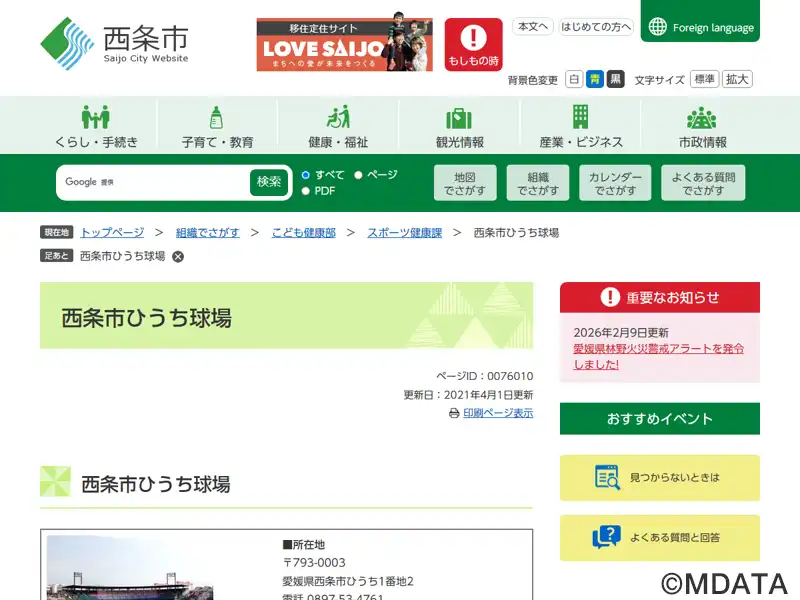Screen dimensions: 800x600
Task: Click 更新日：2021年4月1日更新 text
Action: coord(468,395)
